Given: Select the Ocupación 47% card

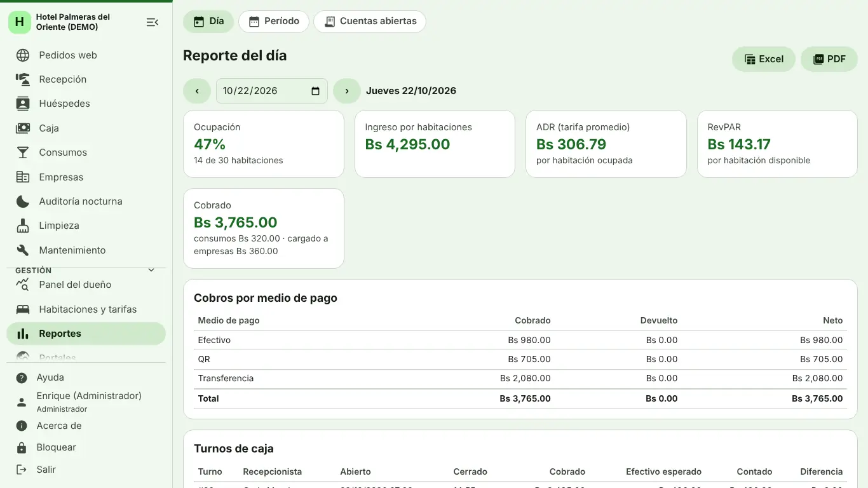Looking at the screenshot, I should [x=264, y=144].
